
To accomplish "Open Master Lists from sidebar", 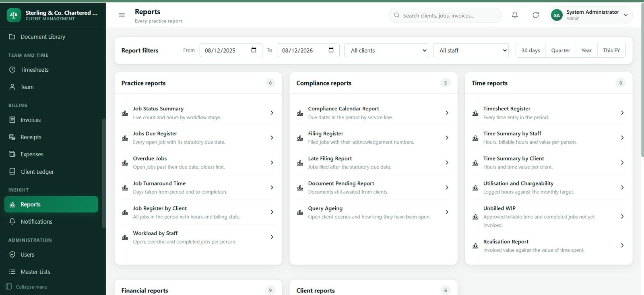I will [51, 272].
